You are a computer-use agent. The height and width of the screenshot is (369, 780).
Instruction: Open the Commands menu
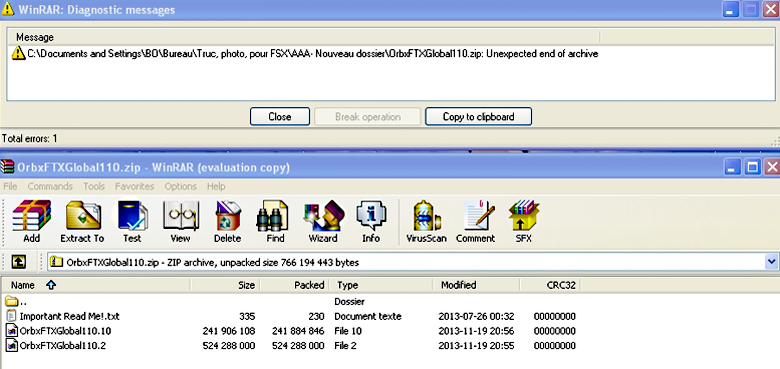coord(50,186)
